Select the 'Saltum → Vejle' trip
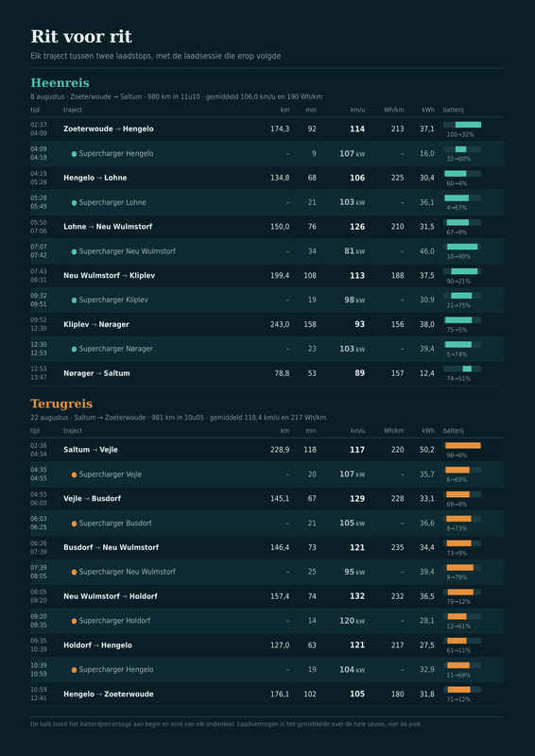Screen dimensions: 535x756 click(267, 450)
